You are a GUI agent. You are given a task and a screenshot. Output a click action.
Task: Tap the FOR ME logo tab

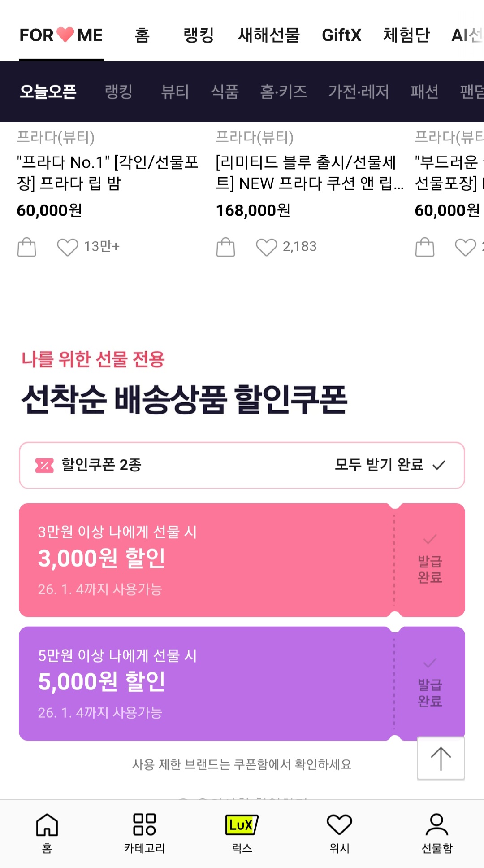61,35
